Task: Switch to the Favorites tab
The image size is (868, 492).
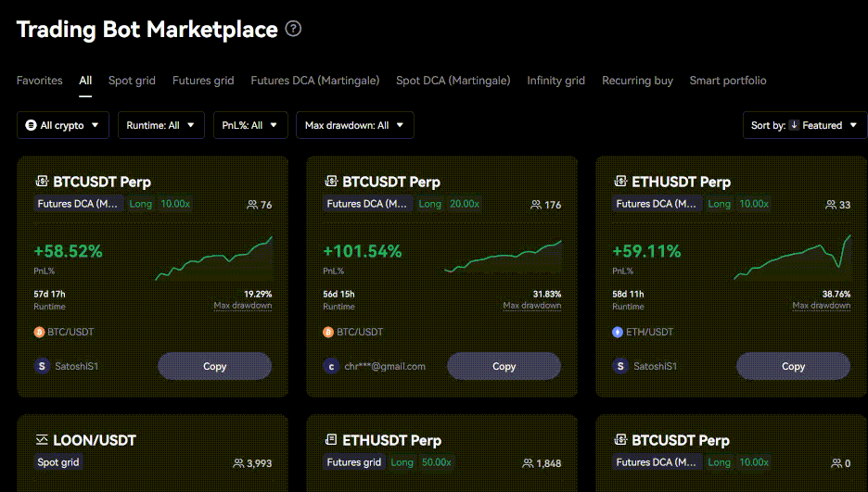Action: (39, 81)
